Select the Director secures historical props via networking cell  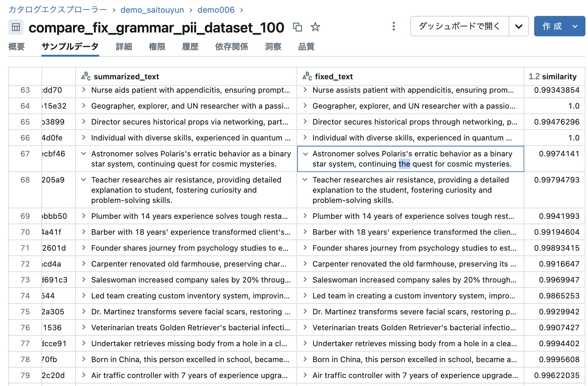click(x=186, y=122)
